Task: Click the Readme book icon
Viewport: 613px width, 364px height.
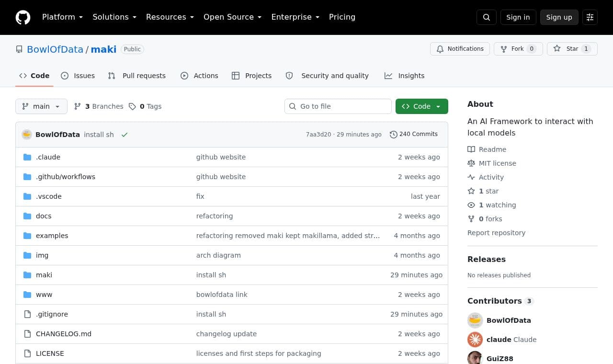Action: [471, 149]
